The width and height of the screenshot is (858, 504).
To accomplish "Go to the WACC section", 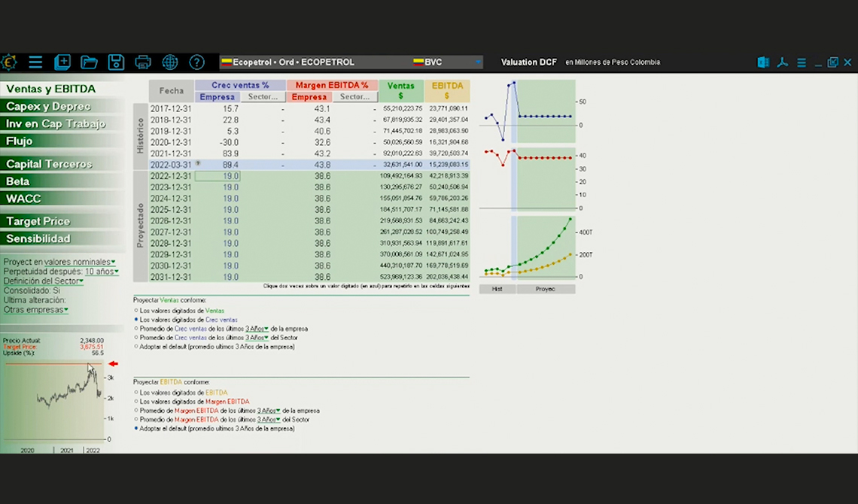I will (x=62, y=199).
